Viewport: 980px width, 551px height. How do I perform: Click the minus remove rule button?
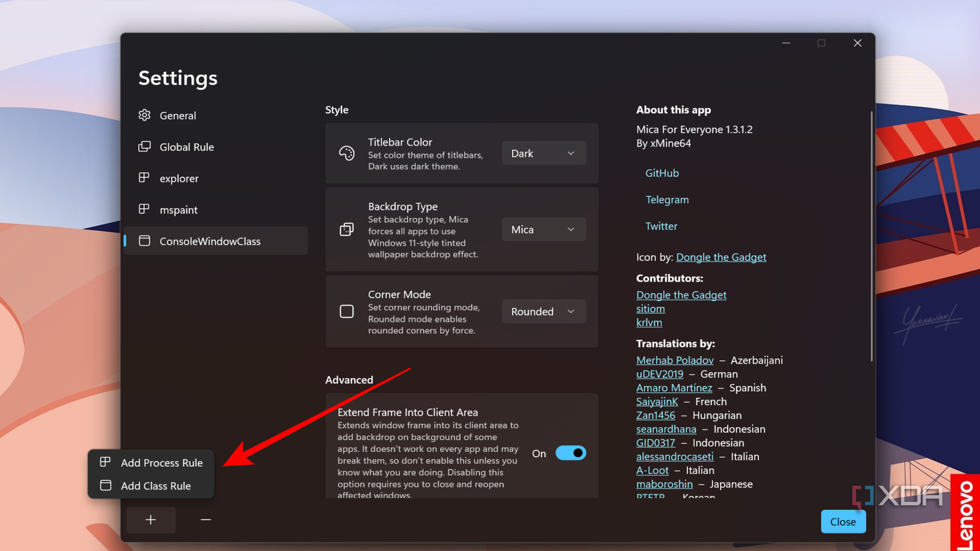tap(206, 520)
